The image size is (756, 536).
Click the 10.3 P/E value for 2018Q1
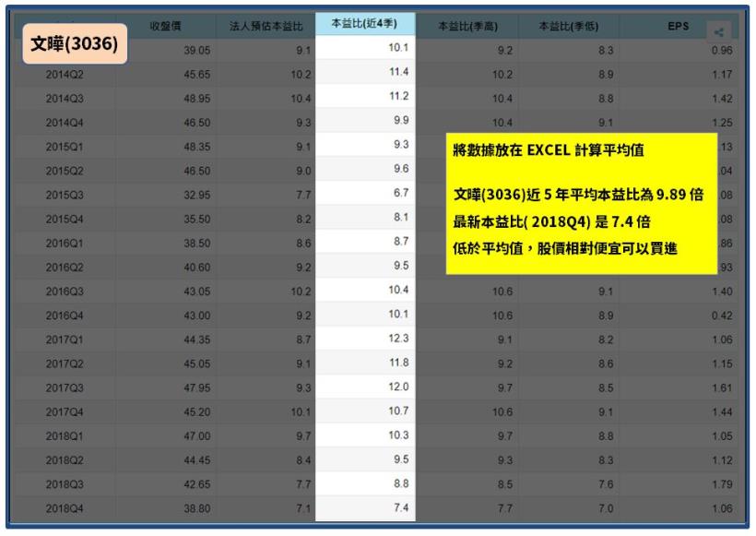398,435
